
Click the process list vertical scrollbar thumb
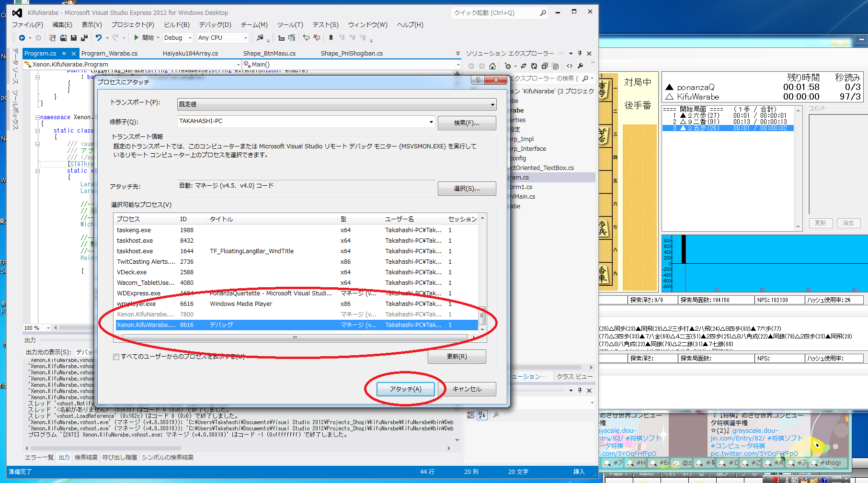[482, 316]
